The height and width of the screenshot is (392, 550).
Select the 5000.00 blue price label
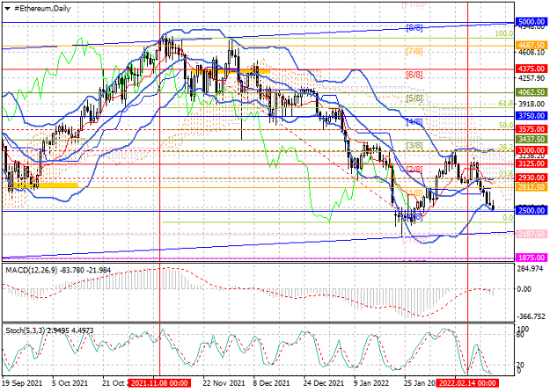(531, 22)
